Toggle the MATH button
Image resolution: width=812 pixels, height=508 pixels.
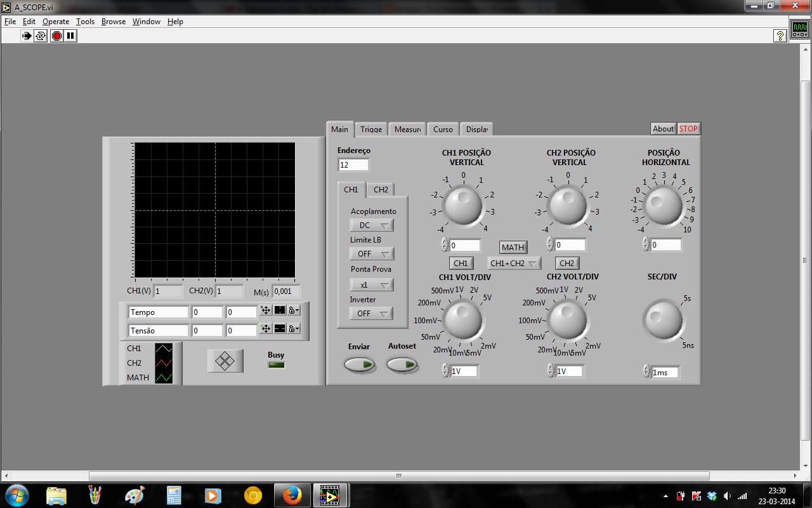[513, 247]
